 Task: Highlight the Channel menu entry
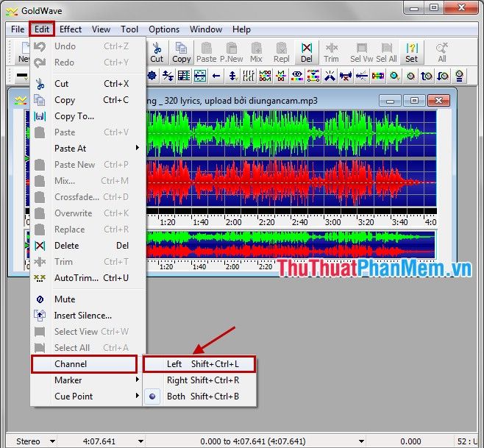[85, 364]
